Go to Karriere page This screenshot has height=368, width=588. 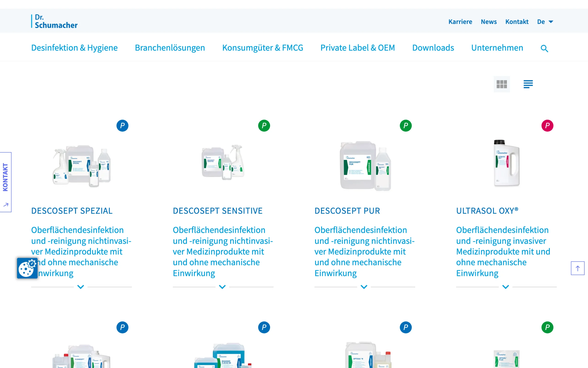tap(460, 22)
